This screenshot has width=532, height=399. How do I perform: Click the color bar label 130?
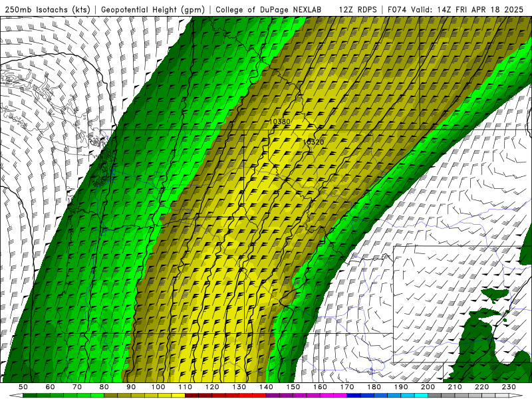coord(239,387)
